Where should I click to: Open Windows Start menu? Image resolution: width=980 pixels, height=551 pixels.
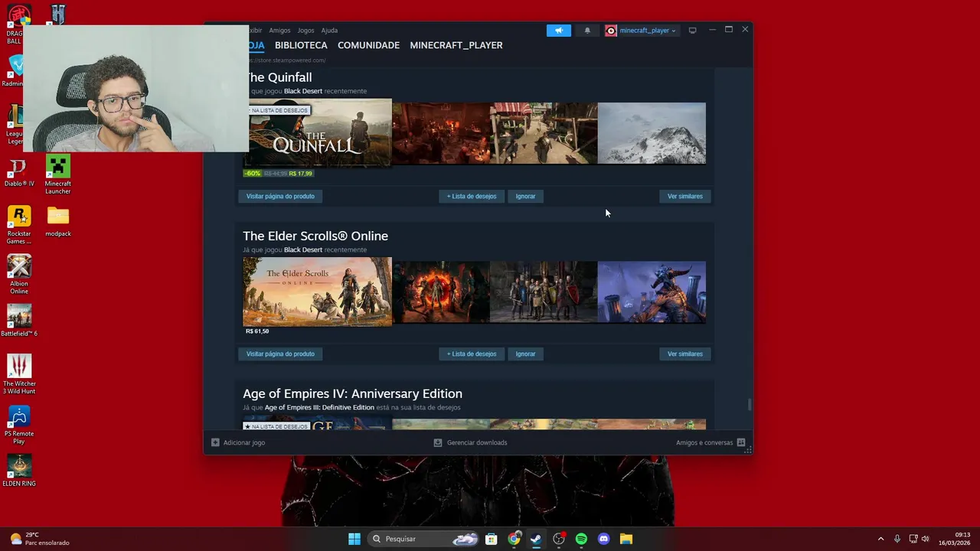pyautogui.click(x=354, y=539)
